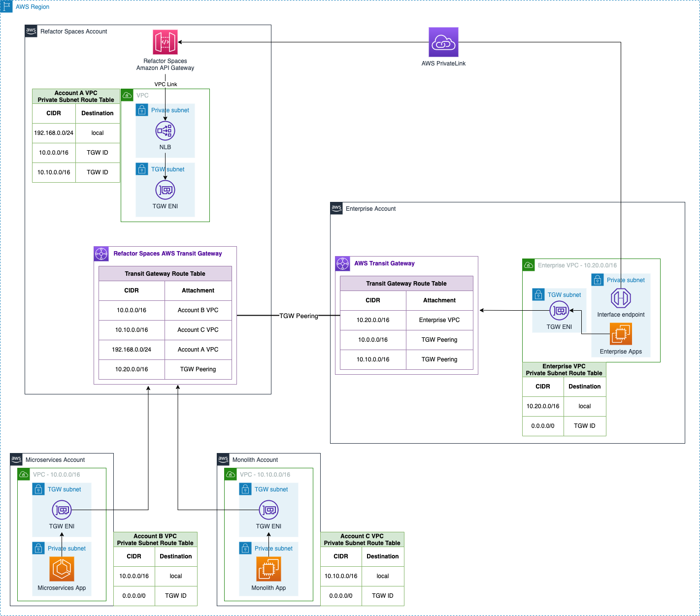Click "0.0.0.0/0" in Account B VPC route table
This screenshot has width=700, height=616.
[x=134, y=596]
